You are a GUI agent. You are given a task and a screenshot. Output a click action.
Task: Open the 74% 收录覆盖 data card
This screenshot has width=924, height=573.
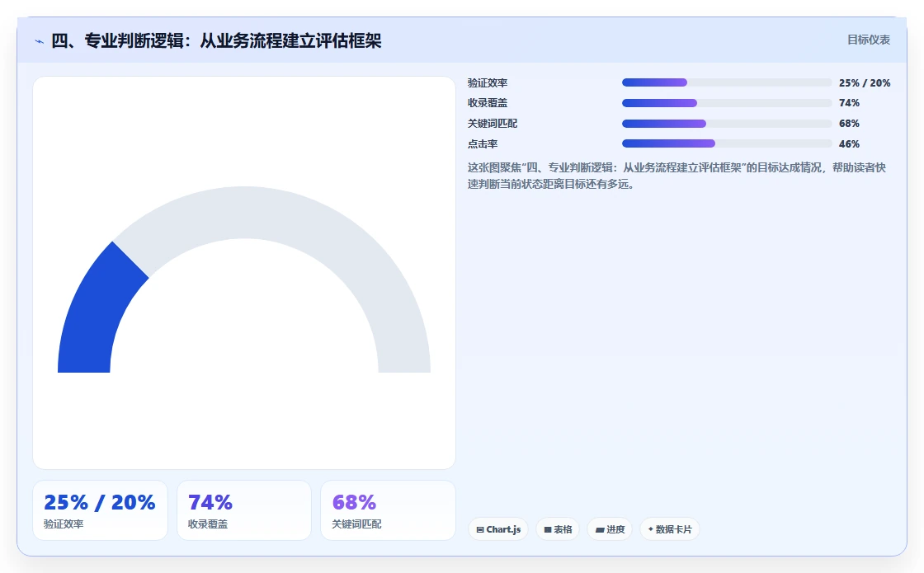[244, 510]
